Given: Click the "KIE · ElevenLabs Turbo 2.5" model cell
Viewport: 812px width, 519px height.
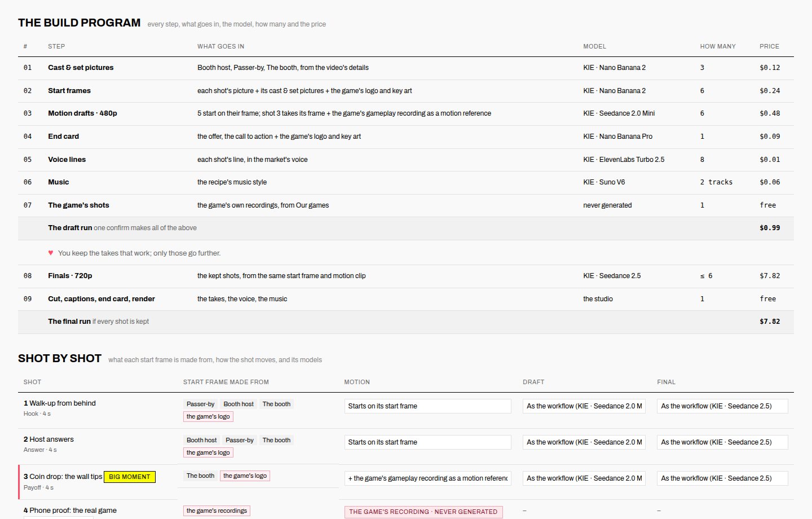Looking at the screenshot, I should point(624,160).
